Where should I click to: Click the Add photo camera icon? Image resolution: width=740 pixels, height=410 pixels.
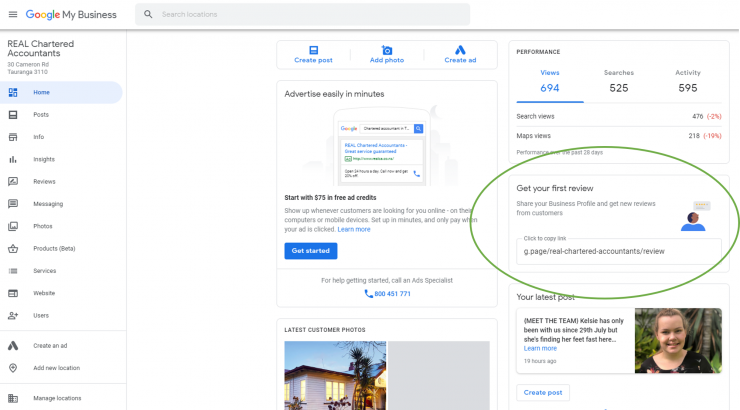point(387,50)
